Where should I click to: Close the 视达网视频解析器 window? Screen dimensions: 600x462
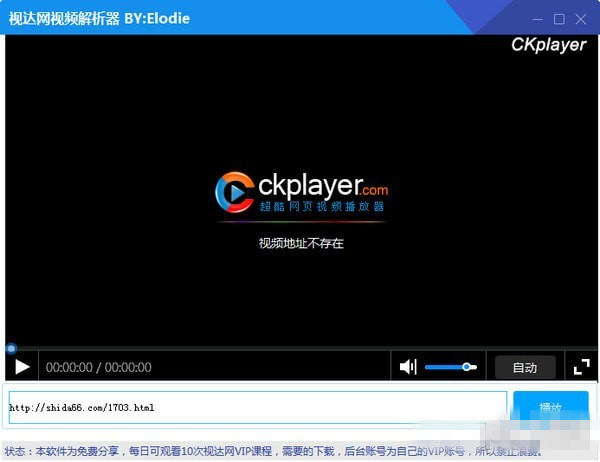pyautogui.click(x=581, y=19)
